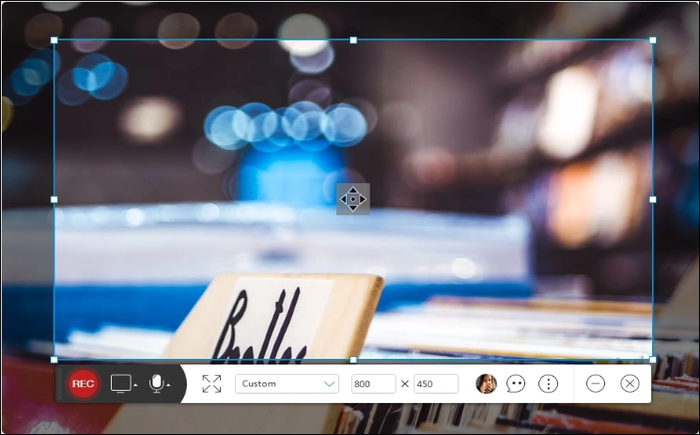The height and width of the screenshot is (435, 700).
Task: Open the three-dot more options menu
Action: coord(548,384)
